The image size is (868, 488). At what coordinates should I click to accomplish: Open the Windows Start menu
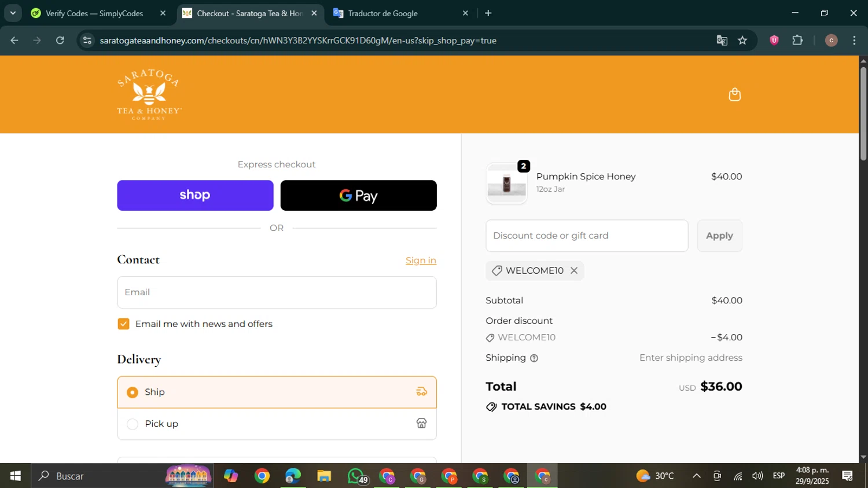tap(15, 476)
